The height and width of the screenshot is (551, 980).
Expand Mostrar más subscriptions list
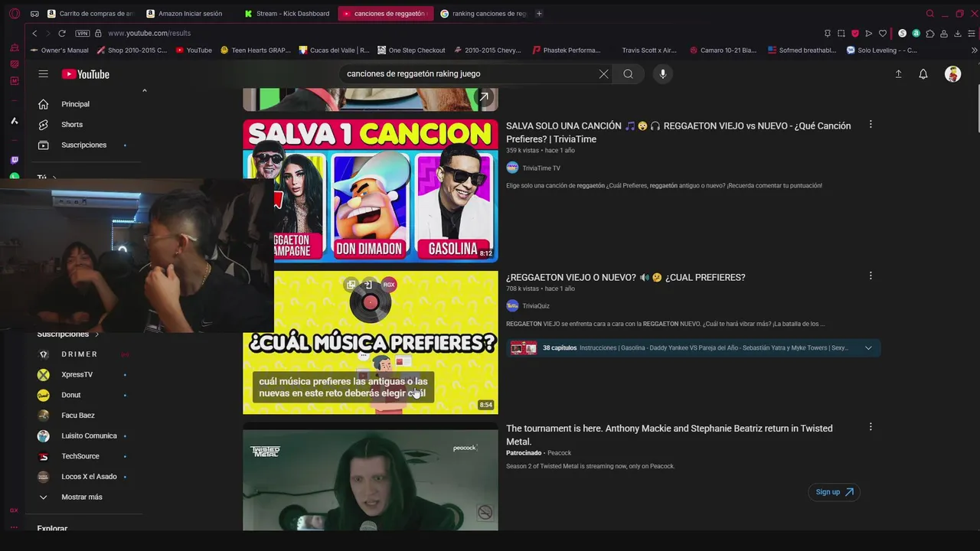[81, 497]
